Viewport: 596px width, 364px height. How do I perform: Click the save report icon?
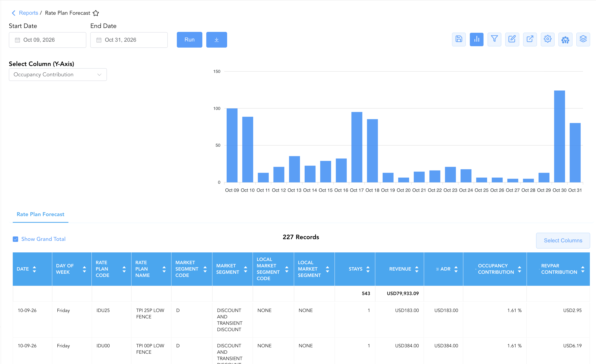(x=459, y=39)
